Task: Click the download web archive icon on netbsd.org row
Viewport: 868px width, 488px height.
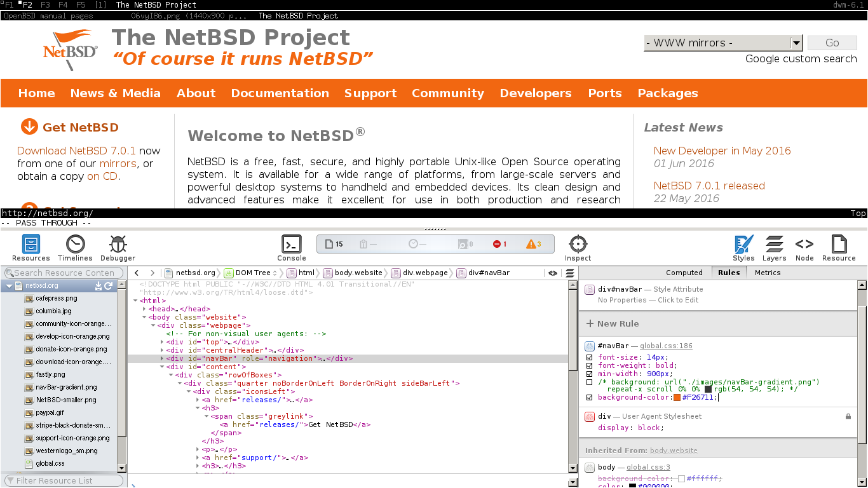Action: [98, 286]
